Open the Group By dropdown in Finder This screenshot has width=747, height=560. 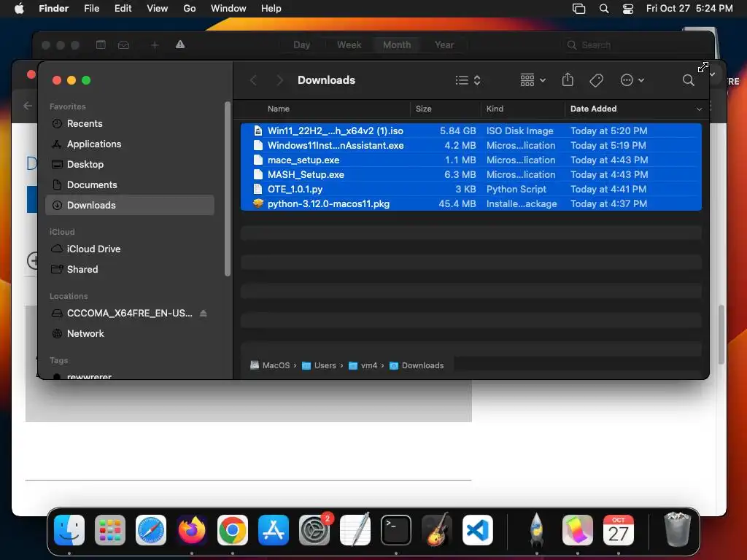[x=533, y=80]
